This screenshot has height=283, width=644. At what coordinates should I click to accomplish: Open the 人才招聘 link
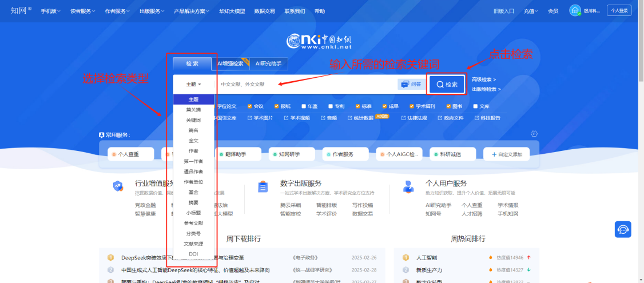coord(472,214)
